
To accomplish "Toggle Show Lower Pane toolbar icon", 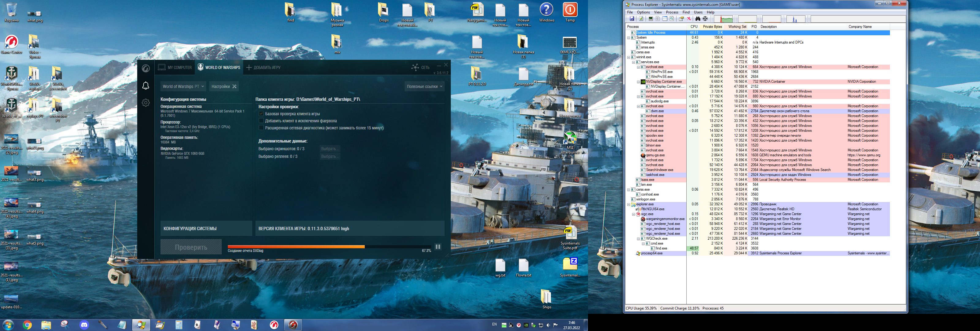I will pyautogui.click(x=665, y=19).
